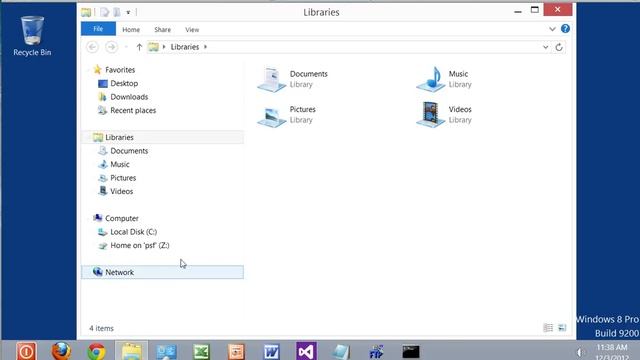This screenshot has width=640, height=360.
Task: Select Desktop under Favorites
Action: [124, 83]
